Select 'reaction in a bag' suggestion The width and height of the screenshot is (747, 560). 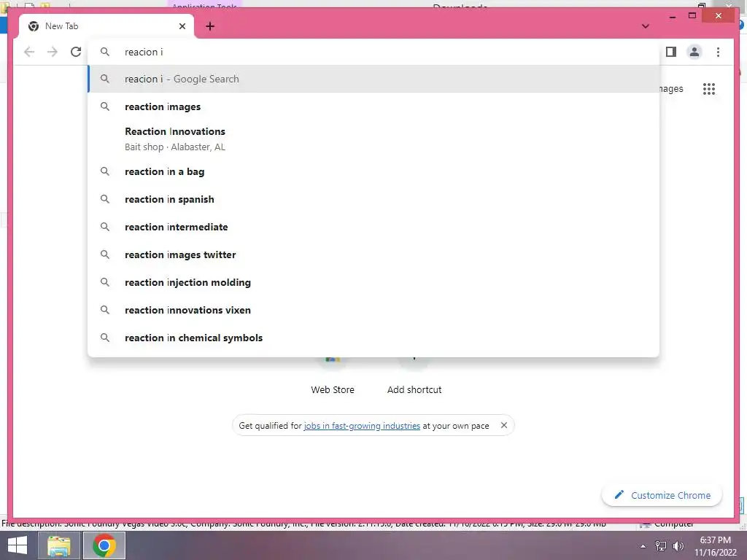374,171
